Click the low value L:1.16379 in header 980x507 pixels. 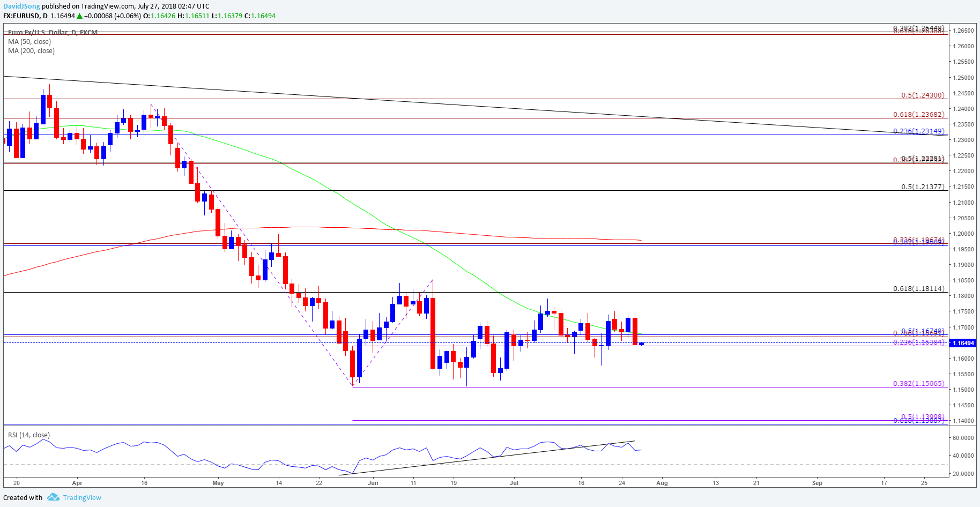tap(227, 16)
